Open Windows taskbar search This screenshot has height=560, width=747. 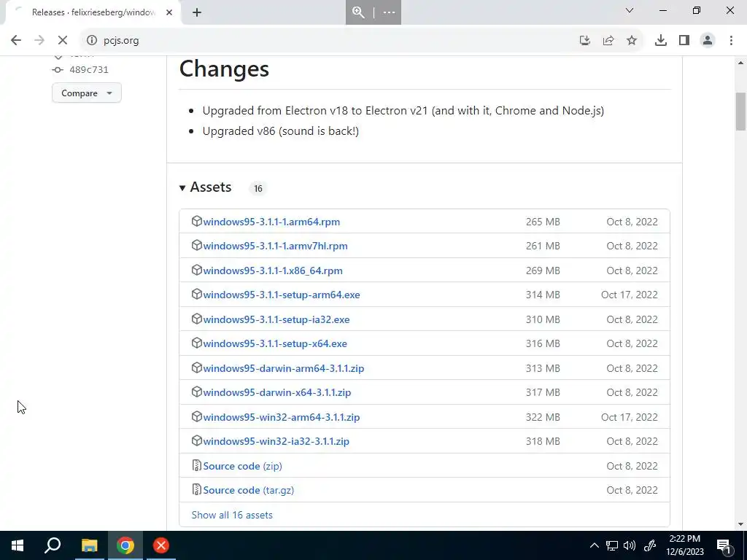pyautogui.click(x=53, y=545)
